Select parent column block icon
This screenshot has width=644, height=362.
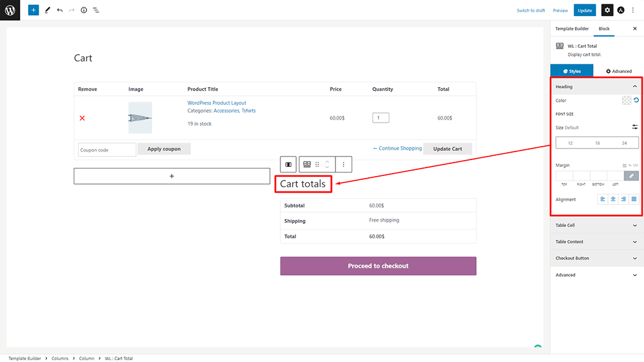288,164
